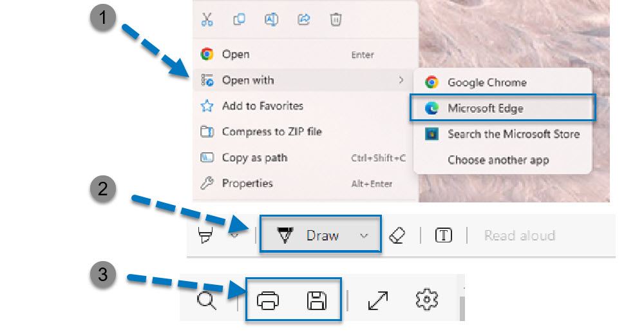The image size is (644, 332).
Task: Click the Open with list icon
Action: 207,80
